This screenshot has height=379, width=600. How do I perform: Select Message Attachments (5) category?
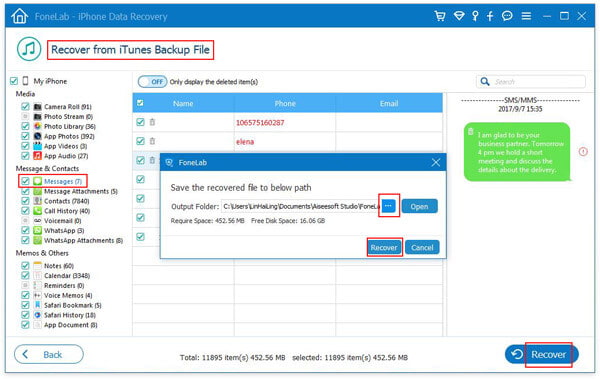[81, 191]
